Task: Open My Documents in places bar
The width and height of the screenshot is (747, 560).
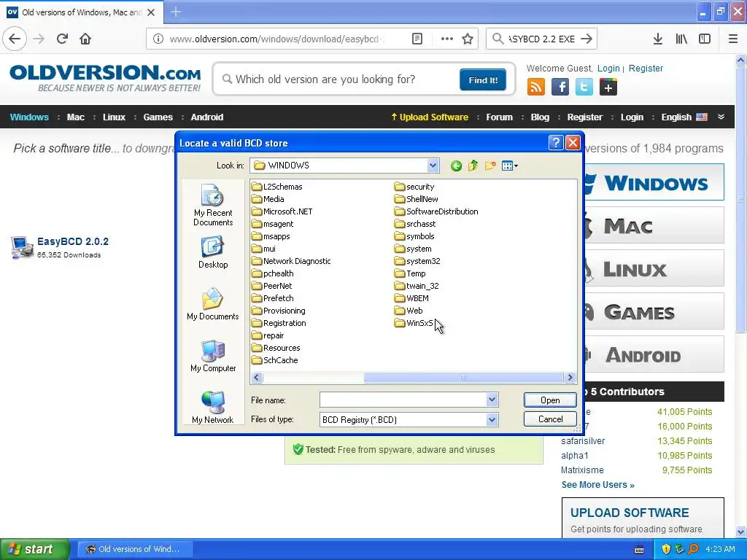Action: click(212, 304)
